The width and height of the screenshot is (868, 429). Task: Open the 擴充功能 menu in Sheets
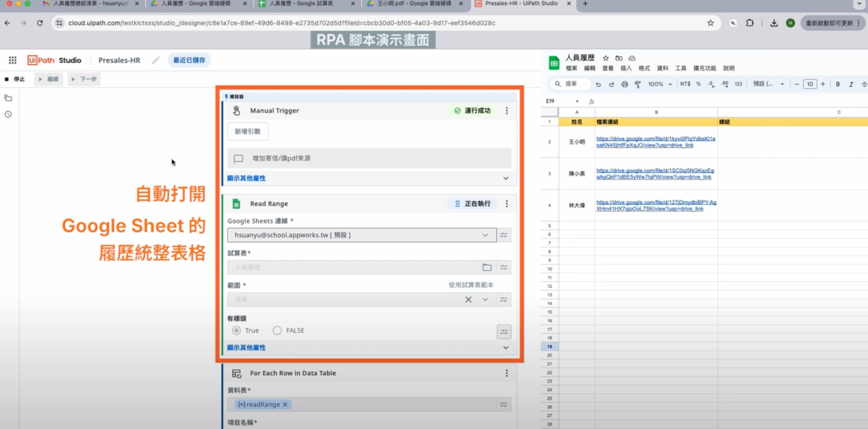point(705,68)
